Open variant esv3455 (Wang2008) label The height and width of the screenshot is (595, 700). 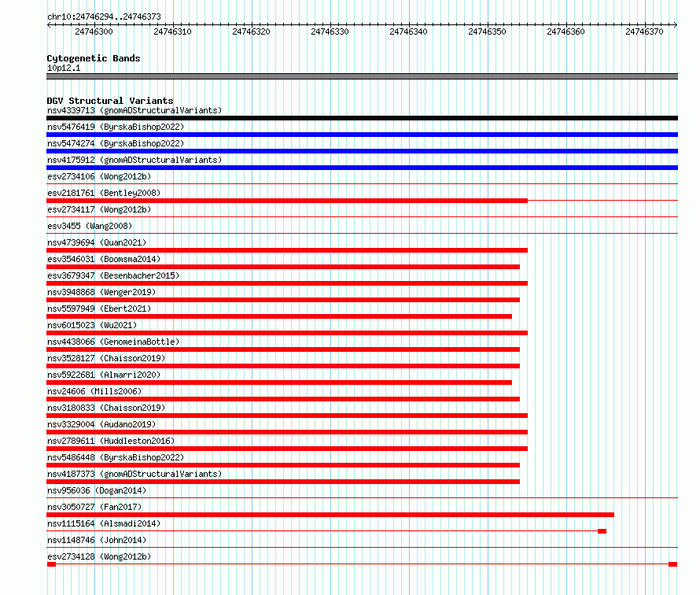(x=90, y=226)
